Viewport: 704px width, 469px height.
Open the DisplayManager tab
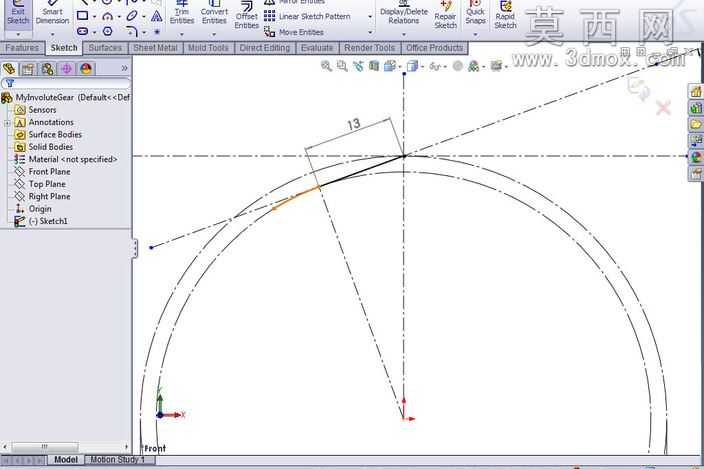(86, 69)
